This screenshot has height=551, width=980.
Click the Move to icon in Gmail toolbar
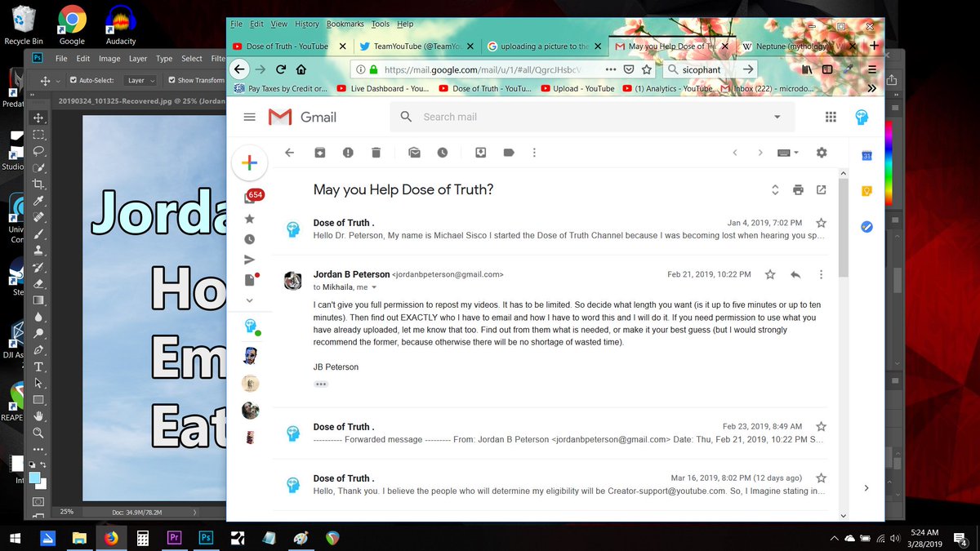(x=481, y=153)
